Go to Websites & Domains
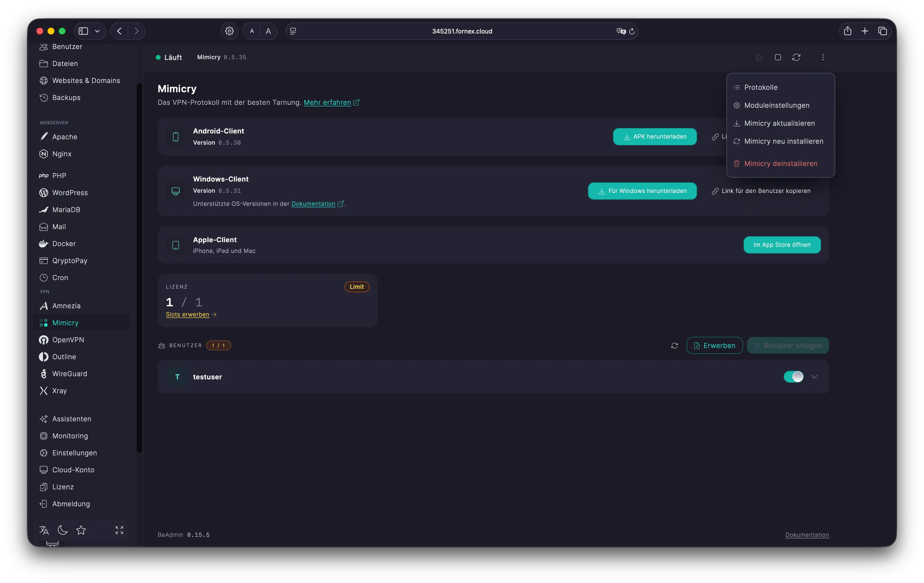The image size is (924, 583). pos(79,81)
